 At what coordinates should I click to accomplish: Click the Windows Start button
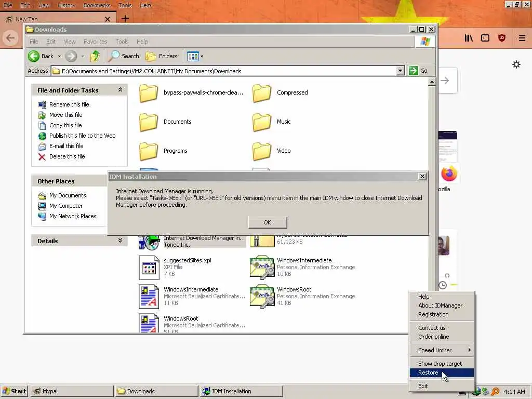pyautogui.click(x=14, y=391)
